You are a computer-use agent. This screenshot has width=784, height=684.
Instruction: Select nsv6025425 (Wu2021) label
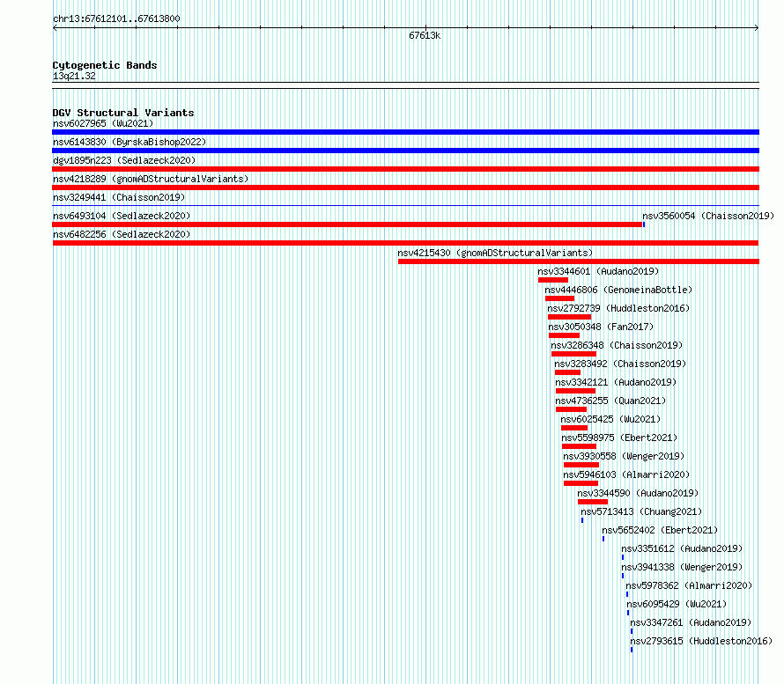611,419
